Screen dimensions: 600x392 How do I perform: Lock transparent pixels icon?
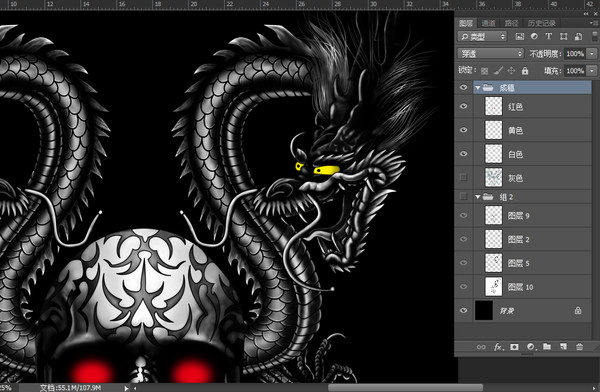coord(484,71)
